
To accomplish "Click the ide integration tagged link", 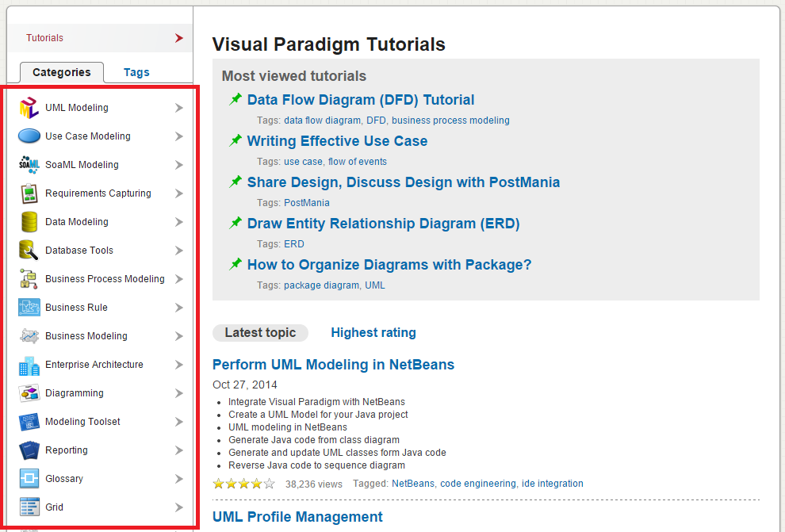I will [552, 484].
